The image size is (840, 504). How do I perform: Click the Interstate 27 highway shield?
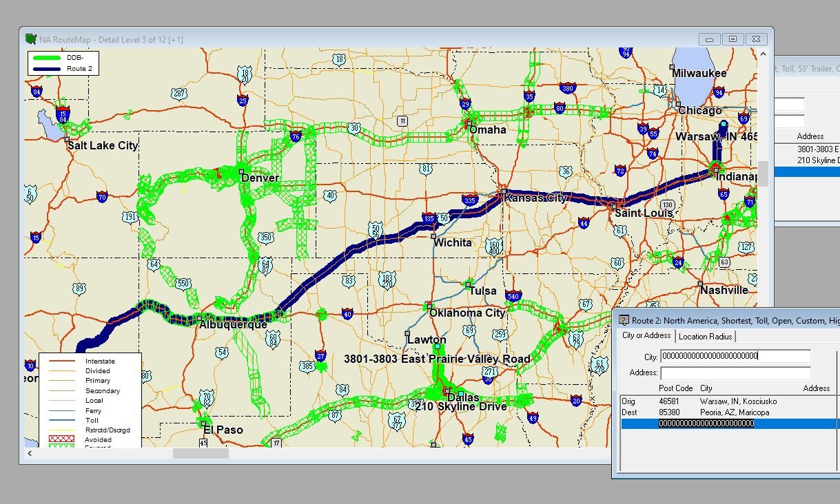tap(320, 356)
